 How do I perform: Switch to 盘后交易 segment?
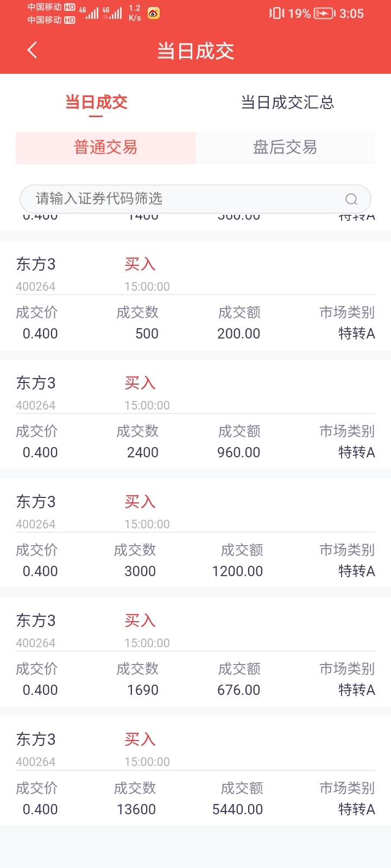pyautogui.click(x=285, y=148)
